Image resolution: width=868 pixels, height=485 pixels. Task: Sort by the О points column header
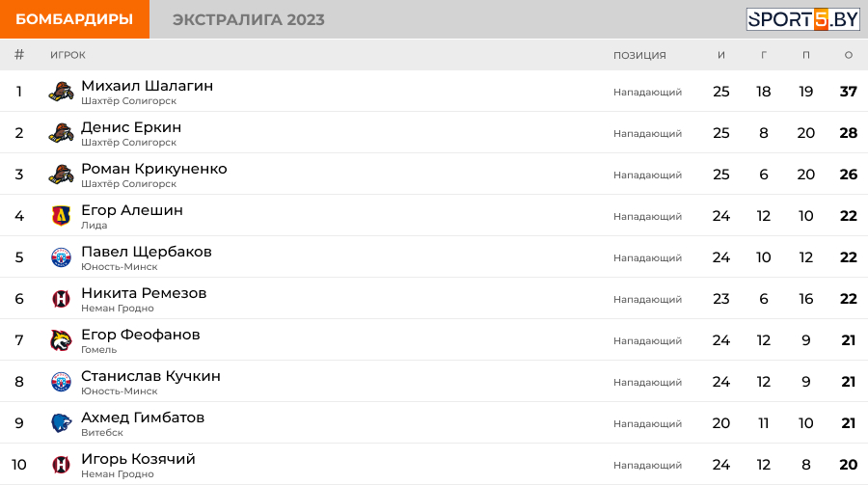click(x=848, y=55)
